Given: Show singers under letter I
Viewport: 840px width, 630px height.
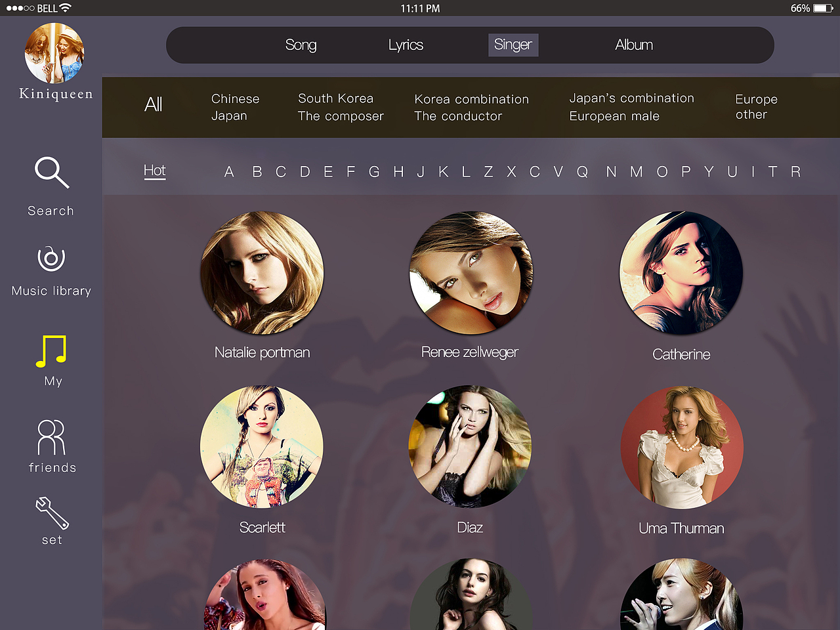Looking at the screenshot, I should [x=753, y=172].
